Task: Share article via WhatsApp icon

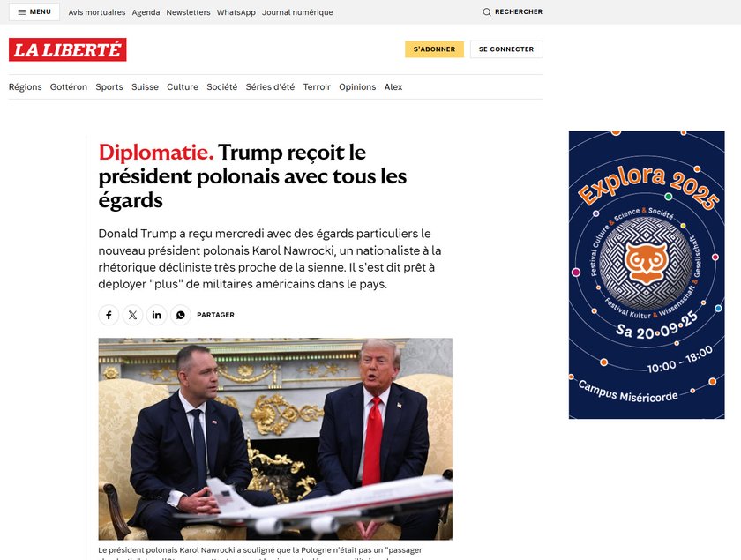Action: (181, 315)
